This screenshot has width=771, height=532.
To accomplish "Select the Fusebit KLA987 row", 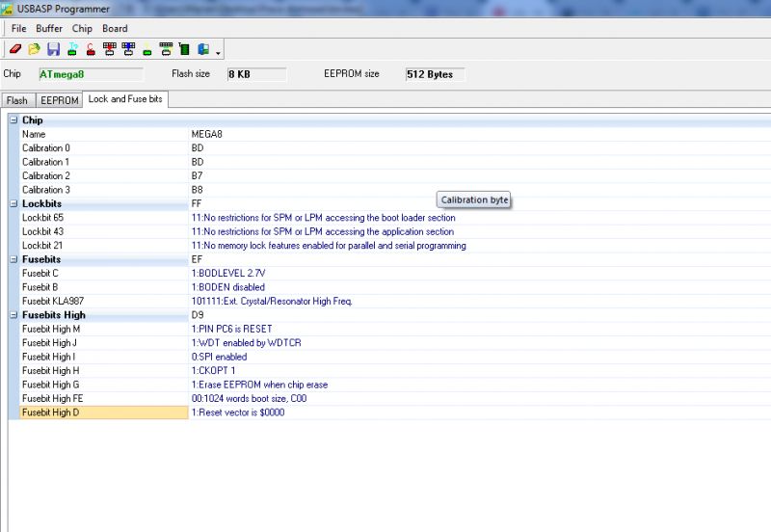I will (395, 301).
